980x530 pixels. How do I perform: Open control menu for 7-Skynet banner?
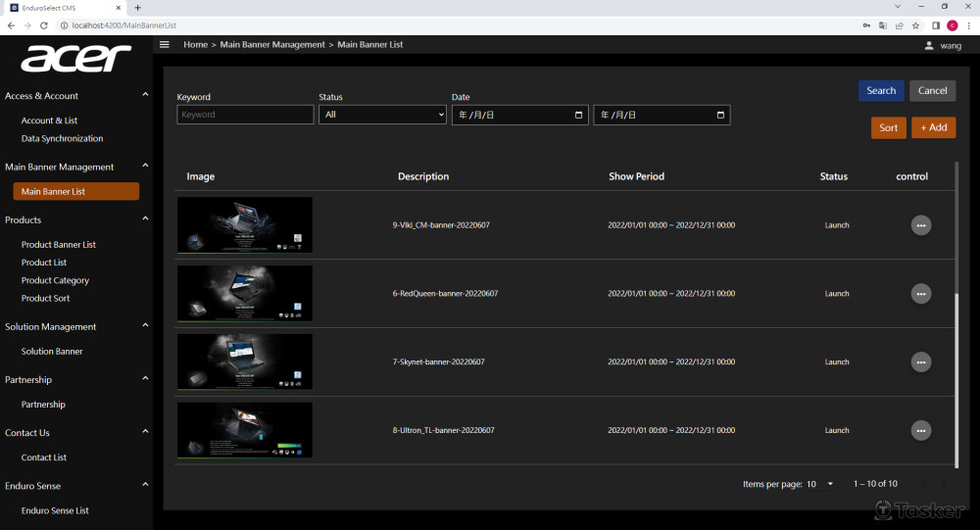(920, 362)
